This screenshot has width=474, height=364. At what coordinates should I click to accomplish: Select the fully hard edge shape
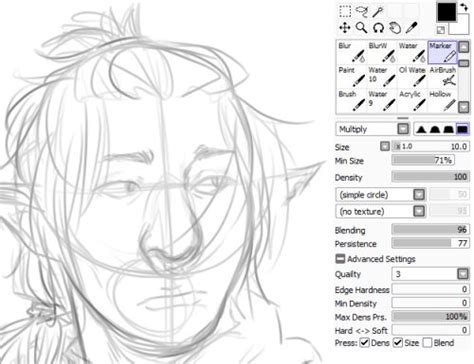(462, 129)
